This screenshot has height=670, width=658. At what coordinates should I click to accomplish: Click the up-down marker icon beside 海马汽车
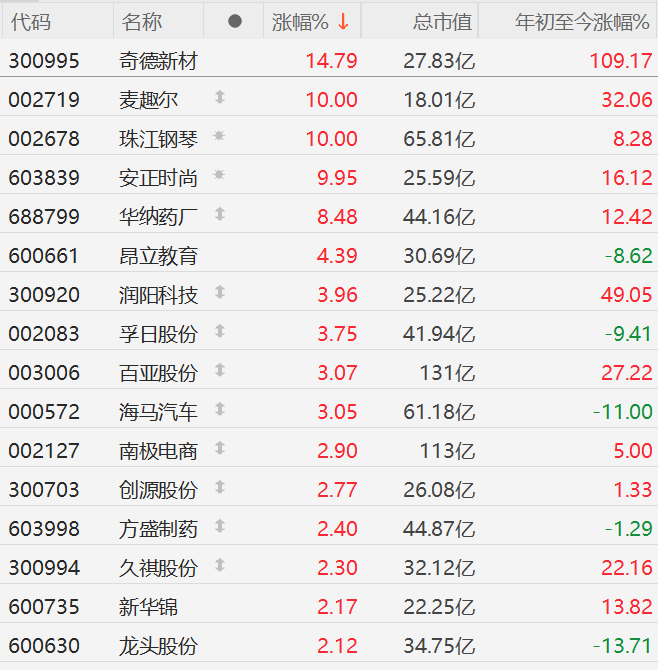point(220,409)
